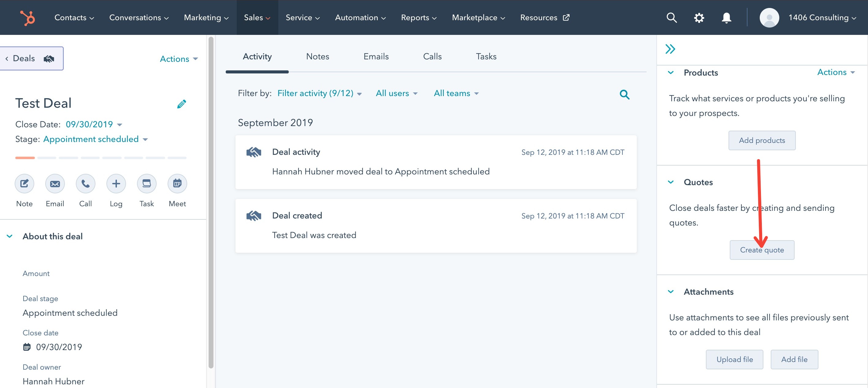Open the Conversations menu
The height and width of the screenshot is (388, 868).
pos(139,17)
